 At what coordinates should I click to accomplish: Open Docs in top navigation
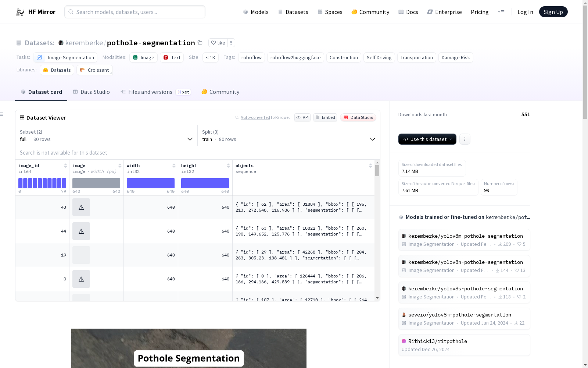(x=408, y=12)
